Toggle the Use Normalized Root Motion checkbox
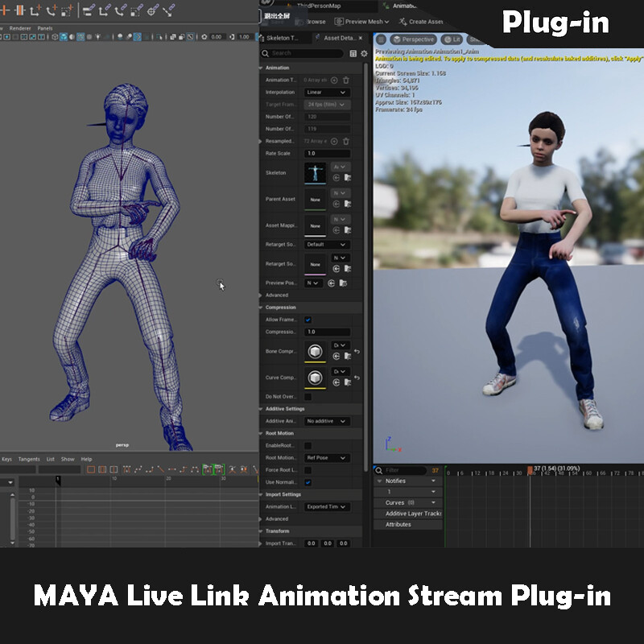Image resolution: width=644 pixels, height=644 pixels. tap(308, 482)
